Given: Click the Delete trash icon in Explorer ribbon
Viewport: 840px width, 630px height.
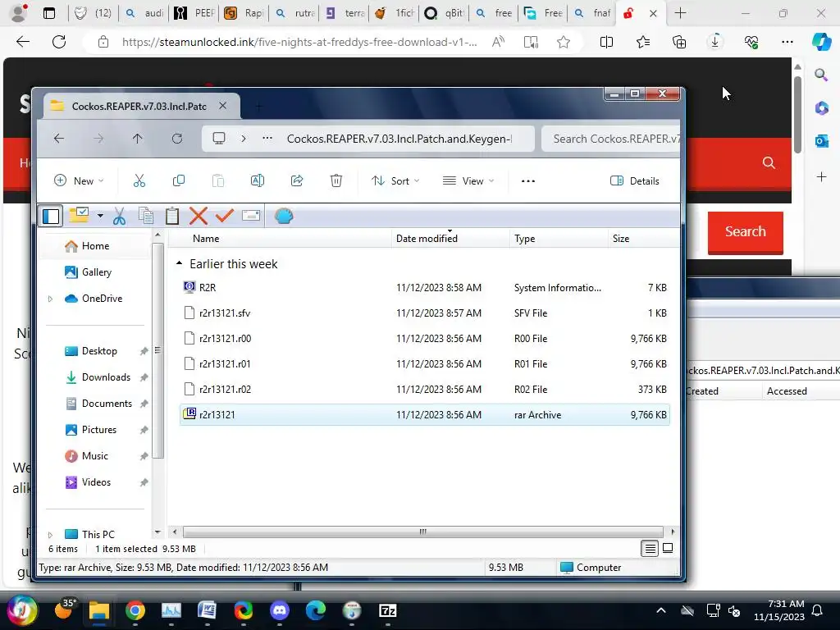Looking at the screenshot, I should point(336,181).
